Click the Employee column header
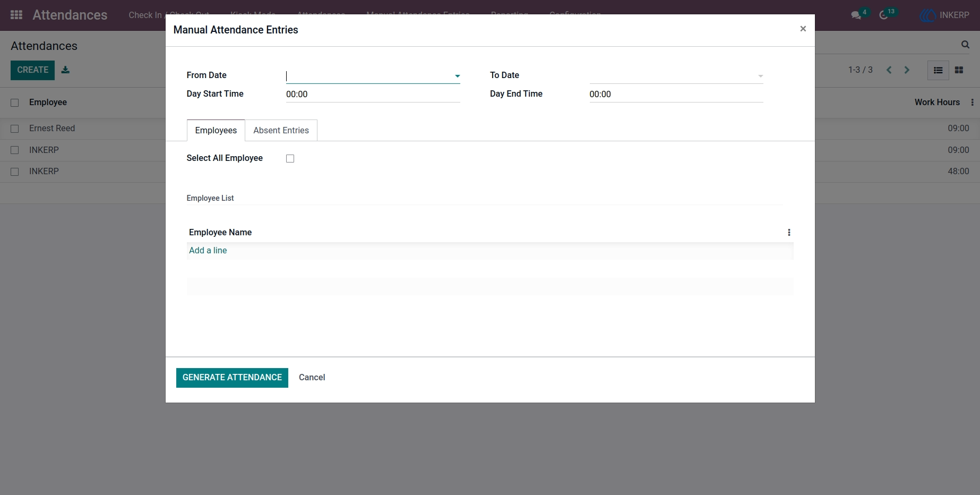This screenshot has width=980, height=495. 48,103
